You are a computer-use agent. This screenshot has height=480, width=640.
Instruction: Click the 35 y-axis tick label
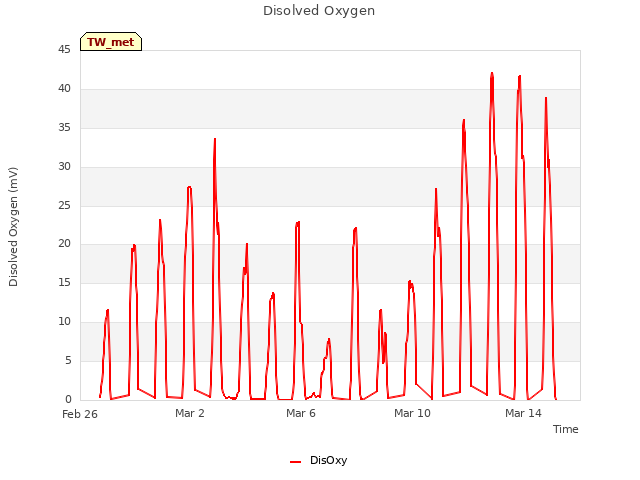point(64,128)
